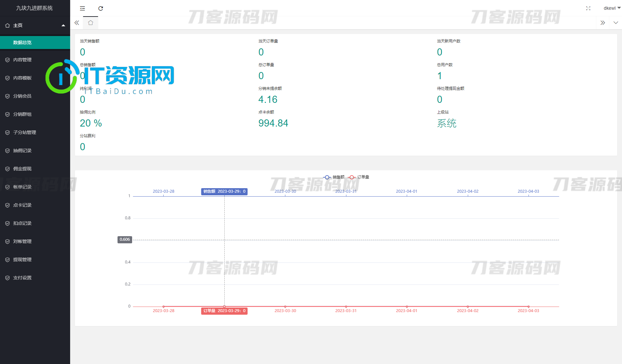Open 内容管理 menu item
Image resolution: width=622 pixels, height=364 pixels.
pos(35,60)
